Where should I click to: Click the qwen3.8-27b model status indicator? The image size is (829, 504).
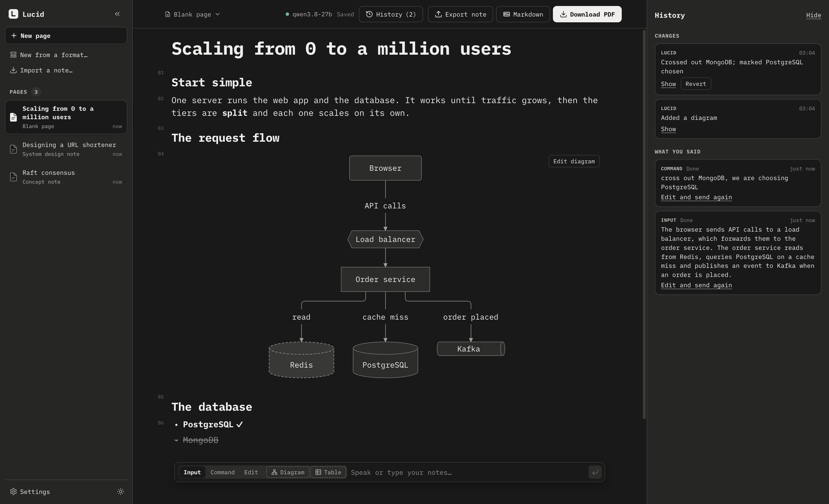click(309, 14)
